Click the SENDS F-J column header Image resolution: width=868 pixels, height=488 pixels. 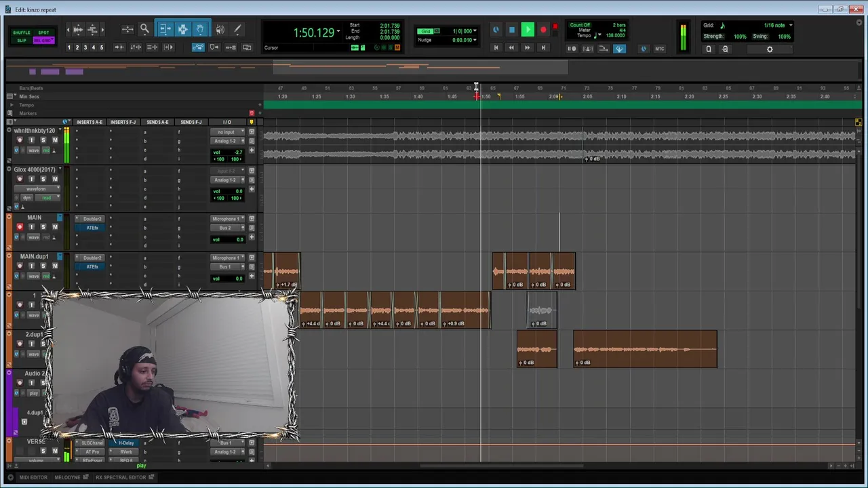click(191, 122)
